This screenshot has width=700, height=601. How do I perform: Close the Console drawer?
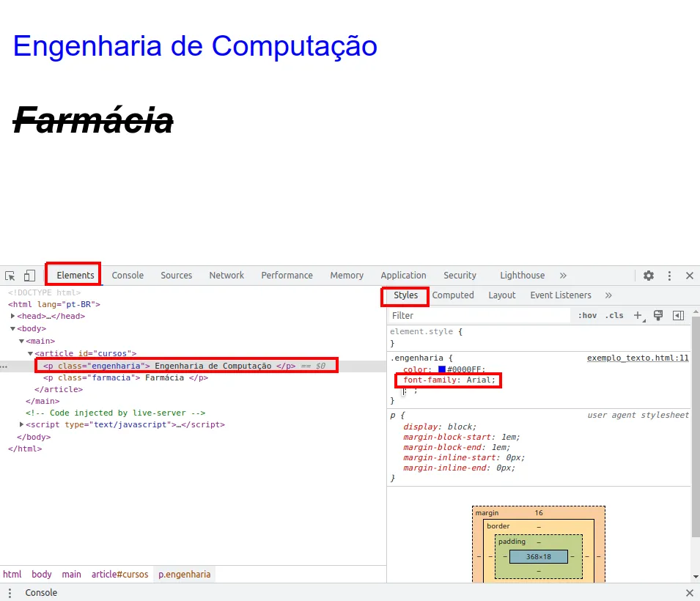click(x=690, y=593)
